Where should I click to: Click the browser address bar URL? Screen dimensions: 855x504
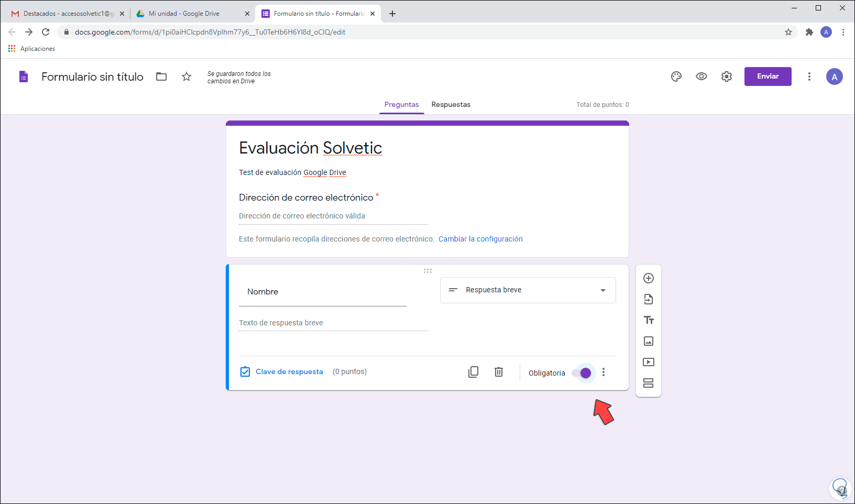(210, 32)
